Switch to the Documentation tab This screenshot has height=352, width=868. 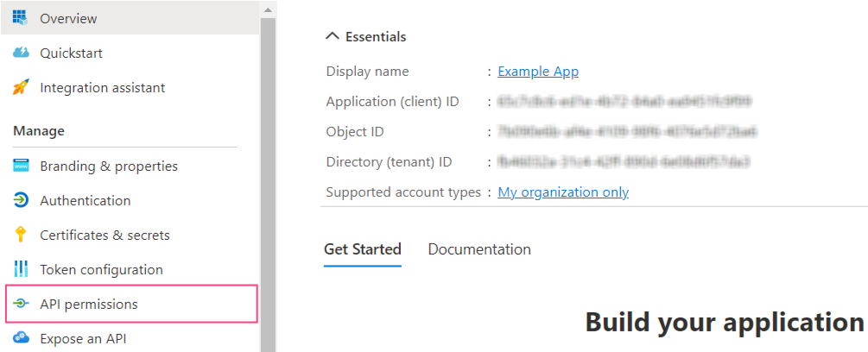click(479, 249)
